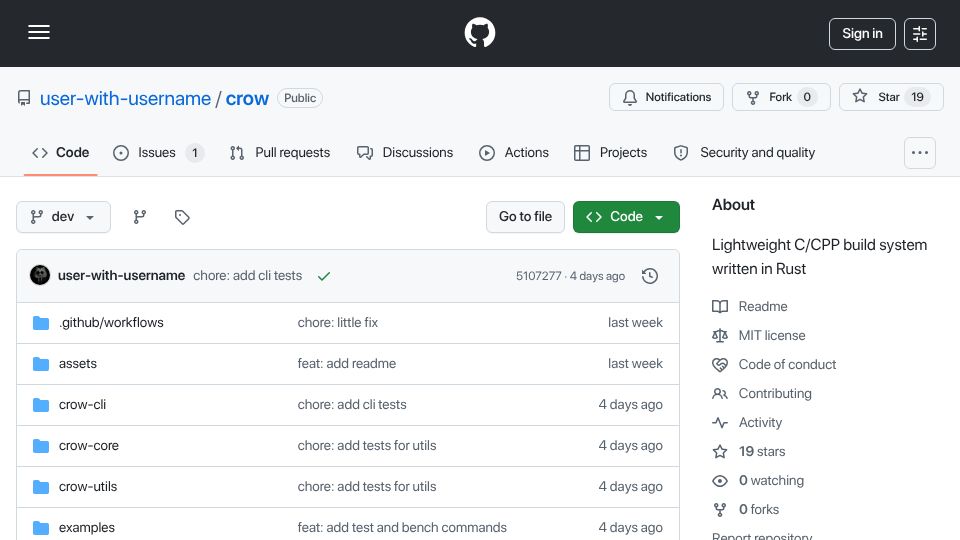Click the Notifications button
960x540 pixels.
point(666,97)
